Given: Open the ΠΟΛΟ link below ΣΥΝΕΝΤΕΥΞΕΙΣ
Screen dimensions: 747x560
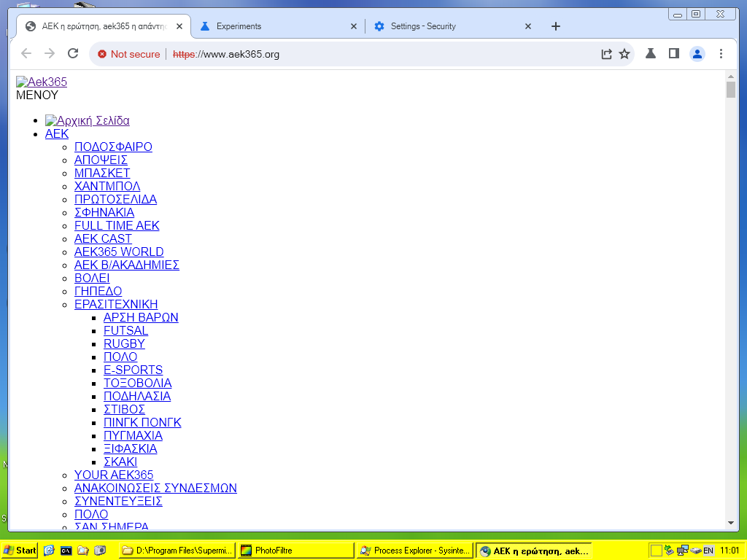Looking at the screenshot, I should click(x=91, y=514).
